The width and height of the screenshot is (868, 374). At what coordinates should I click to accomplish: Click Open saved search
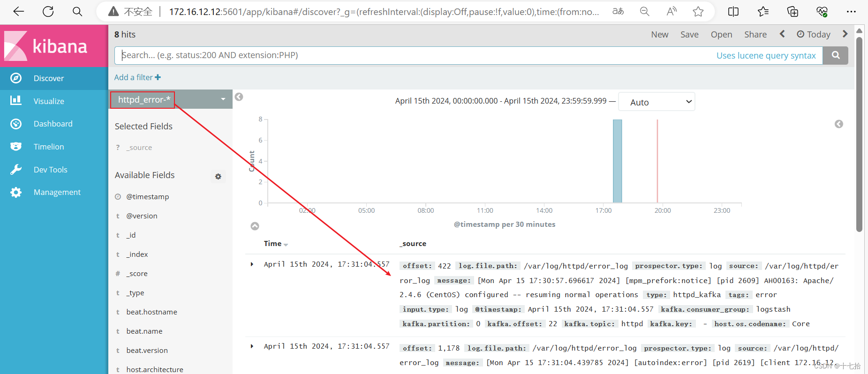(x=721, y=34)
